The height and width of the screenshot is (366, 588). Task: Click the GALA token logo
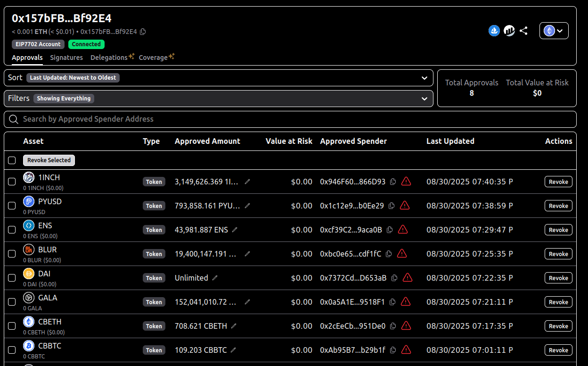point(28,298)
